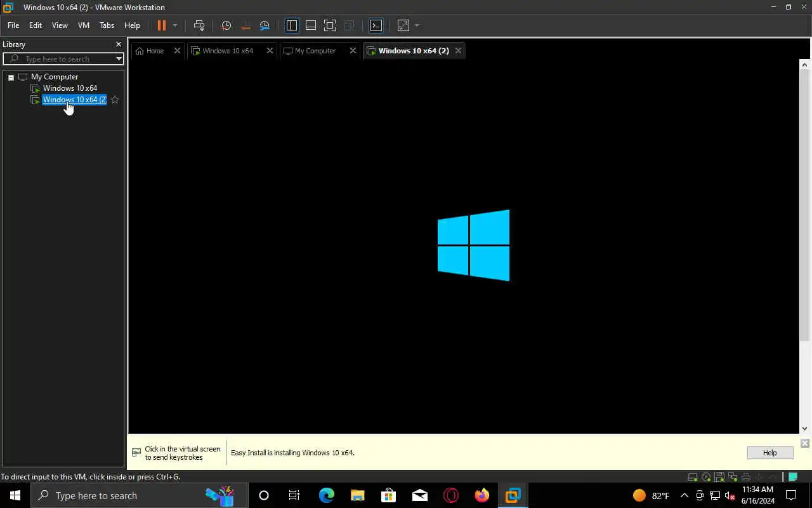The image size is (812, 508).
Task: Open the Action Center notifications
Action: [791, 495]
